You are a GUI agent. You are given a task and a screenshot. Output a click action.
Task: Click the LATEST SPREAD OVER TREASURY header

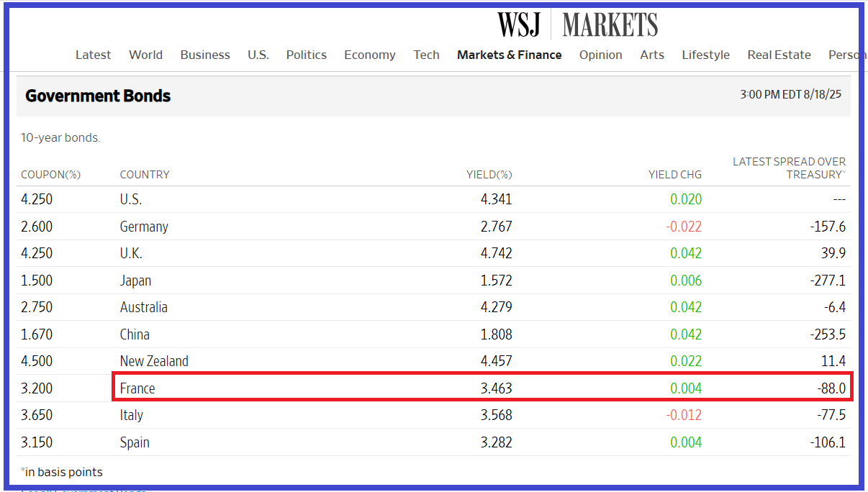[x=789, y=168]
